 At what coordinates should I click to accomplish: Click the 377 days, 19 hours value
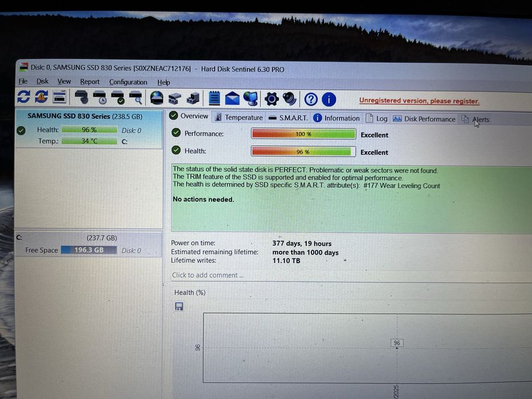pos(302,243)
